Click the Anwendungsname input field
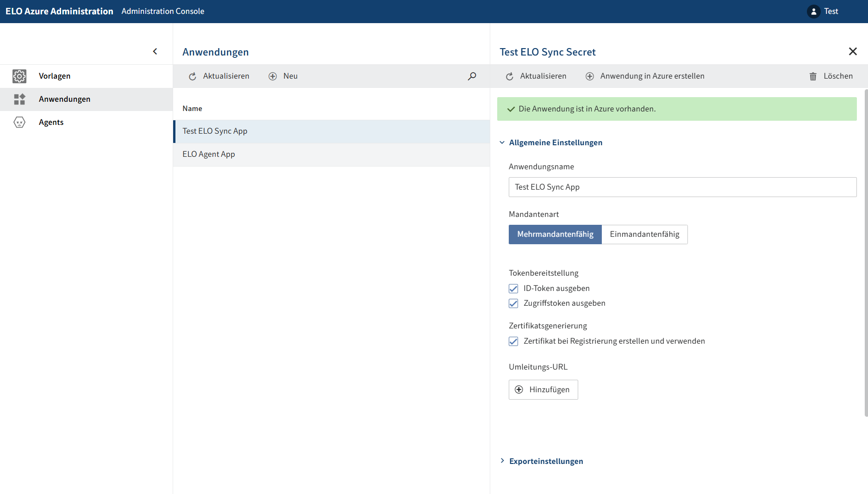 pyautogui.click(x=682, y=187)
